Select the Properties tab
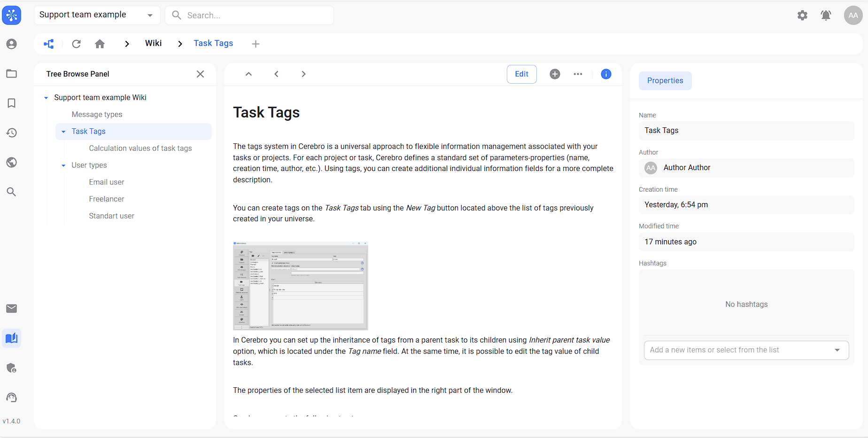 pyautogui.click(x=665, y=80)
